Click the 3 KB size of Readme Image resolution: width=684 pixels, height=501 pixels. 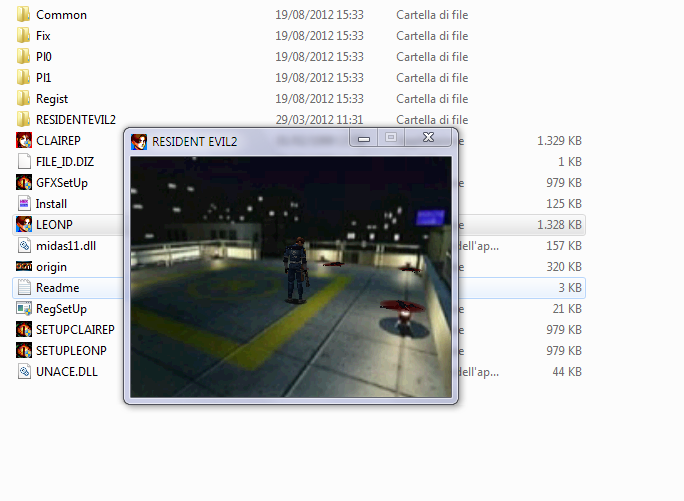tap(570, 288)
